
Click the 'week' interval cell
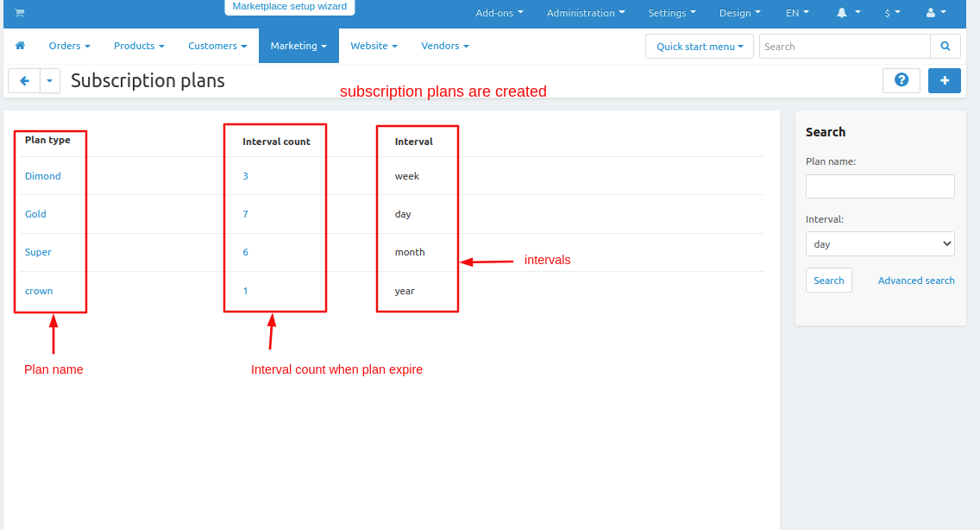pyautogui.click(x=407, y=176)
